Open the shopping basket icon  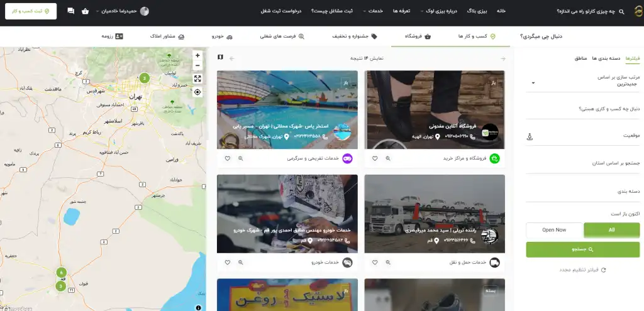[85, 11]
